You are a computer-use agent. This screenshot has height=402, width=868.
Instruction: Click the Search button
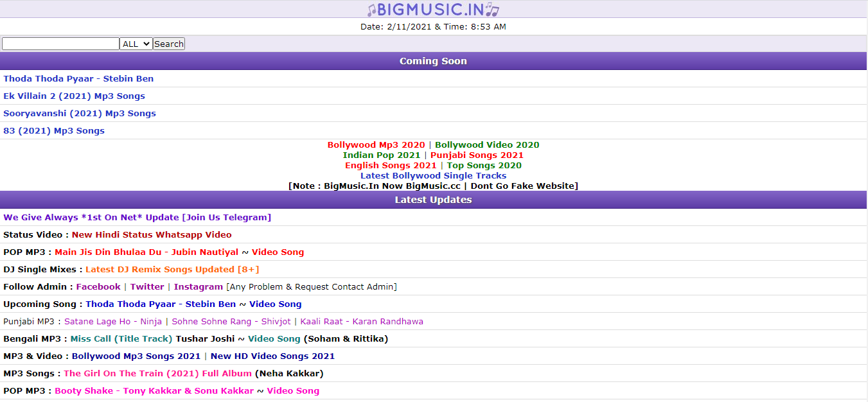(169, 44)
